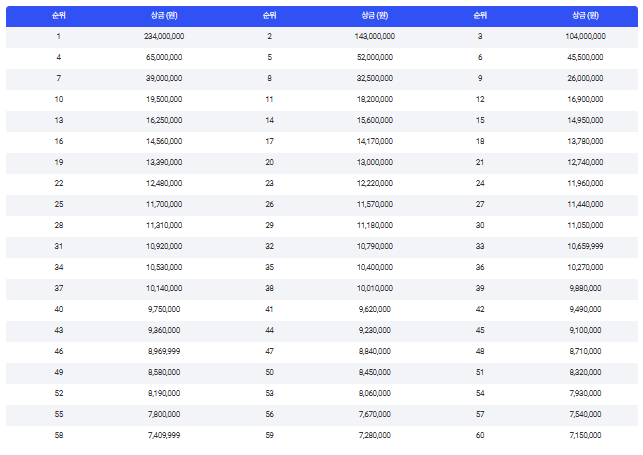643x455 pixels.
Task: Click the prize amount 234,000,000
Action: point(164,36)
